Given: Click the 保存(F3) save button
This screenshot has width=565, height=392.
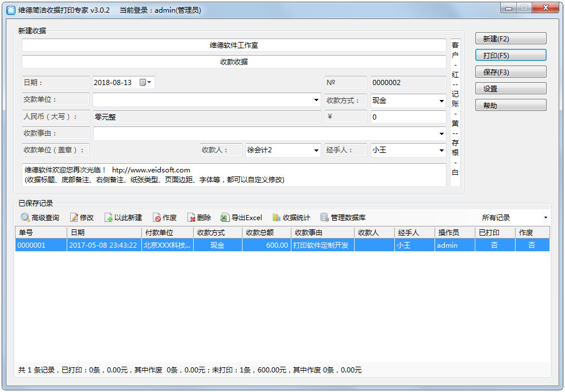Looking at the screenshot, I should [510, 72].
